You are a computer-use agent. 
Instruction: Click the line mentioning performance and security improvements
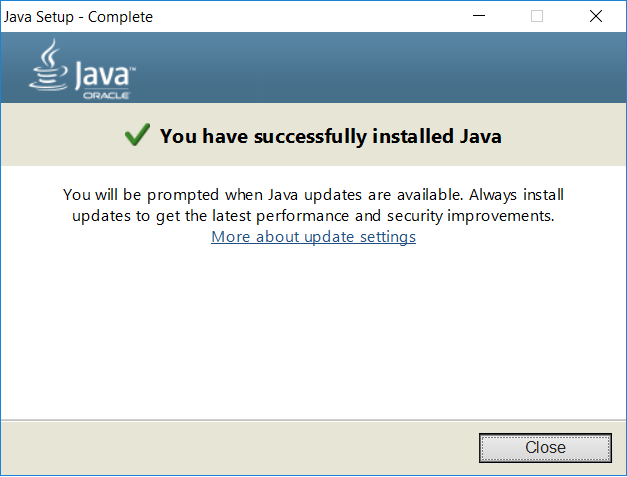(314, 216)
